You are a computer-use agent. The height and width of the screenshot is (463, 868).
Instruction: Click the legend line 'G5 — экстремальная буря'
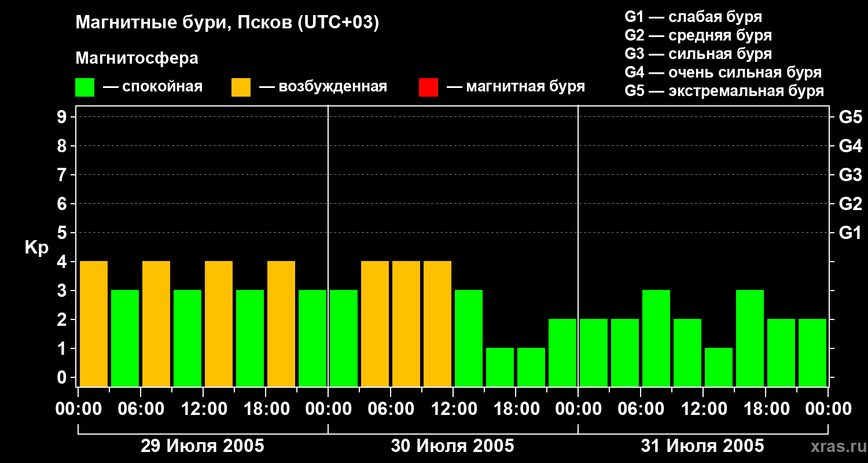[724, 91]
